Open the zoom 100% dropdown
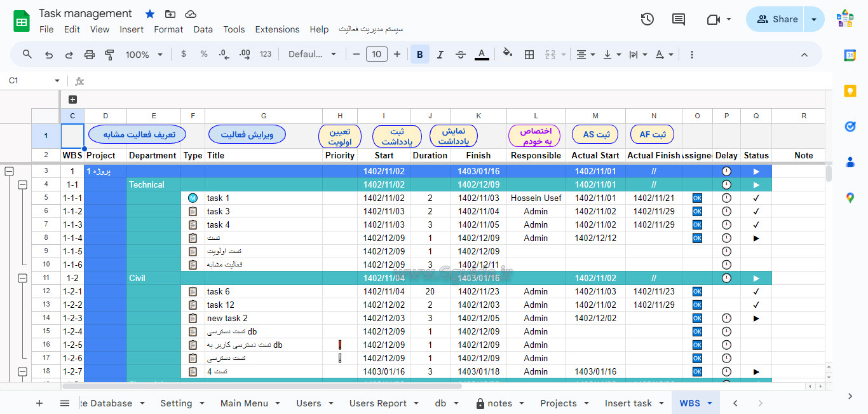 point(144,55)
